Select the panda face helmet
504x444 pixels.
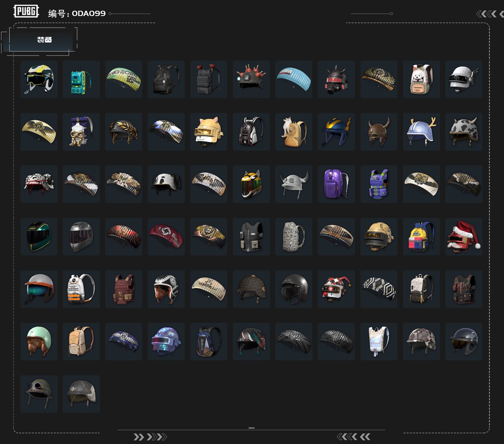click(166, 184)
